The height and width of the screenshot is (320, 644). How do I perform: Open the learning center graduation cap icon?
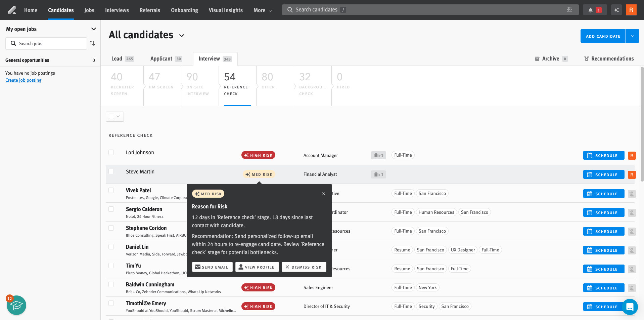[16, 305]
